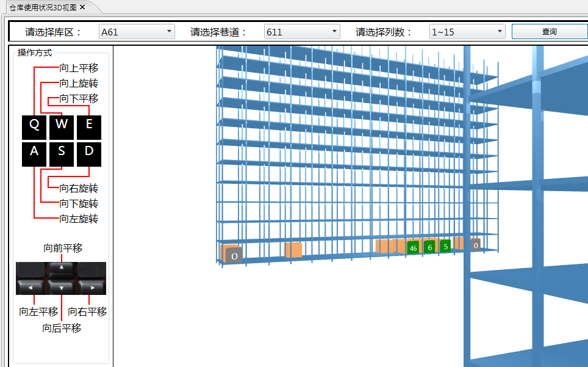
Task: Click the W key icon
Action: coord(62,127)
